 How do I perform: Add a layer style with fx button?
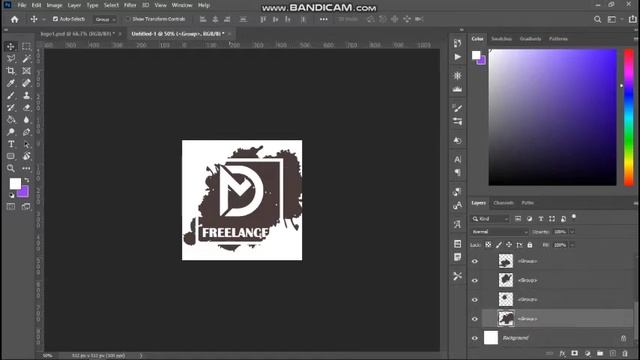[x=562, y=353]
